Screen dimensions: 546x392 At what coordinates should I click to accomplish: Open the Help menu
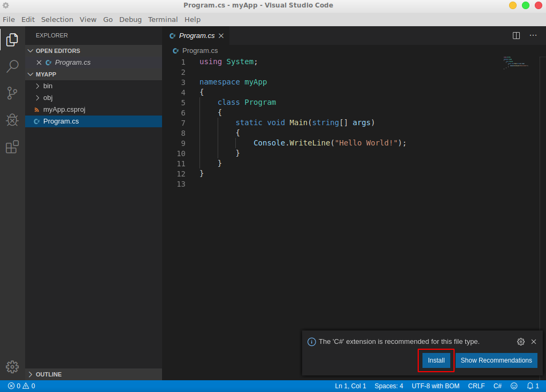(193, 19)
